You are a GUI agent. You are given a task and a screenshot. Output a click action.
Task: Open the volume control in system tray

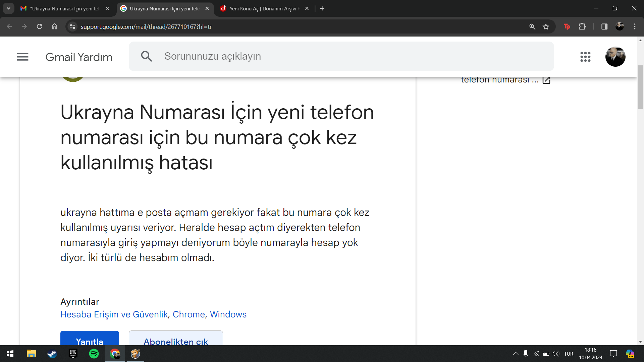tap(556, 354)
